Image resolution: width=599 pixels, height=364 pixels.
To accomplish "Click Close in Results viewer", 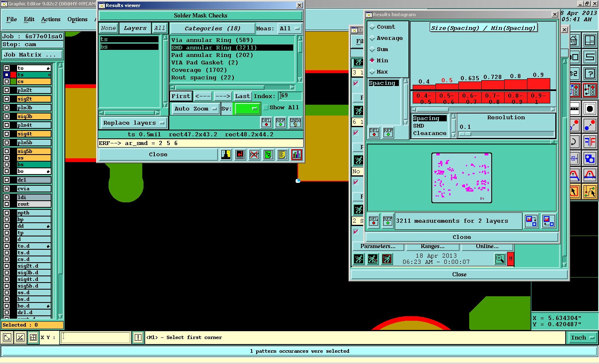I will click(x=158, y=155).
